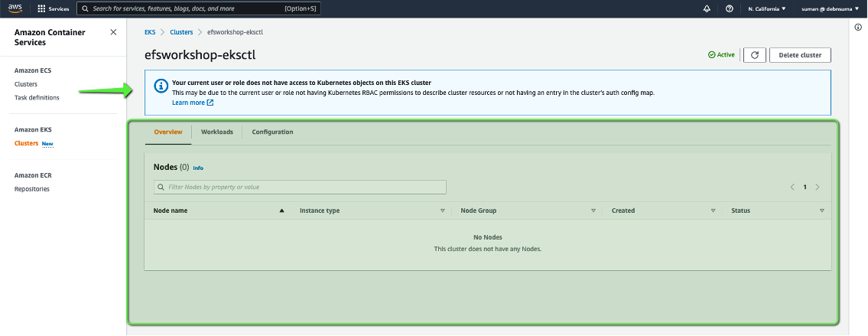Click the search magnifier in Nodes filter
Viewport: 868px width, 336px height.
pyautogui.click(x=161, y=188)
